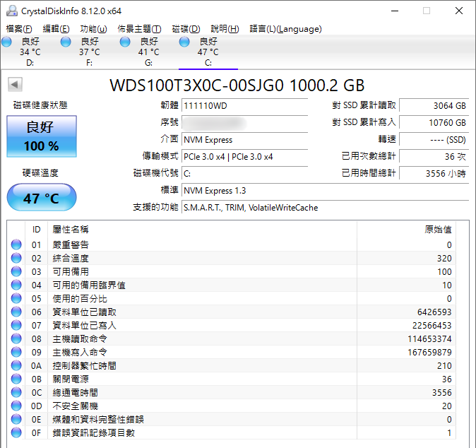
Task: Click status orb for attribute 06 資料單位已讀取
Action: [16, 312]
